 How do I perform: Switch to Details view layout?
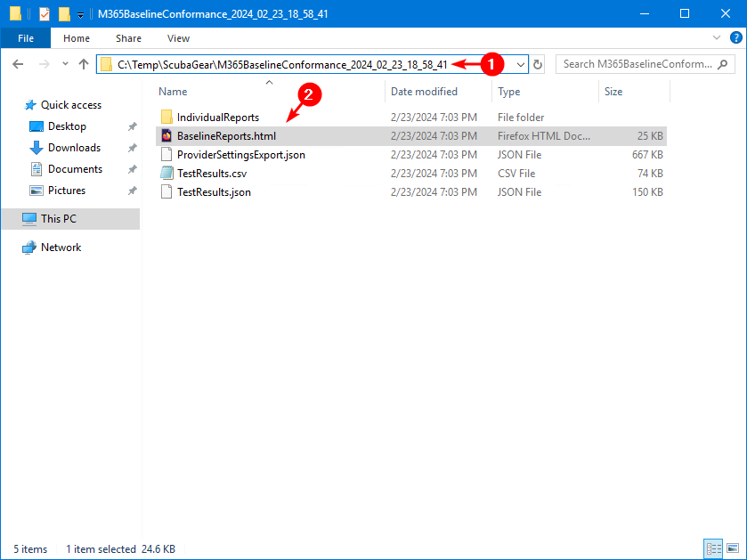[713, 548]
